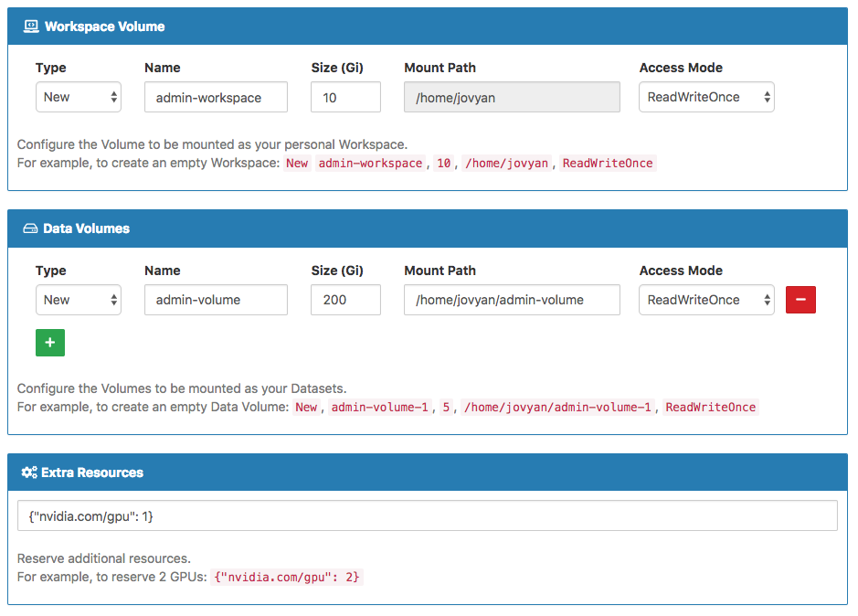Click the Data Volumes drive icon

tap(31, 228)
